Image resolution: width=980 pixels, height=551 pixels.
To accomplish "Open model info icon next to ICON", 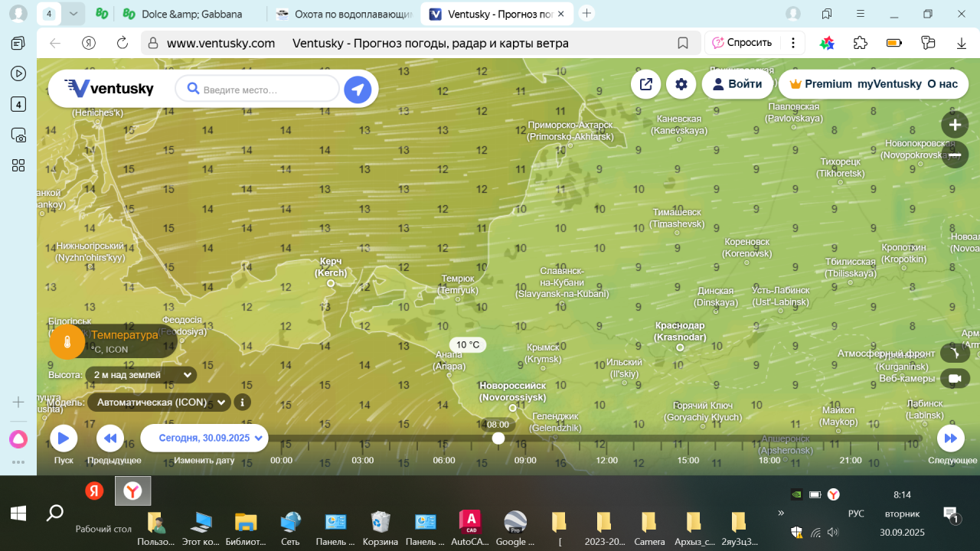I will [242, 402].
